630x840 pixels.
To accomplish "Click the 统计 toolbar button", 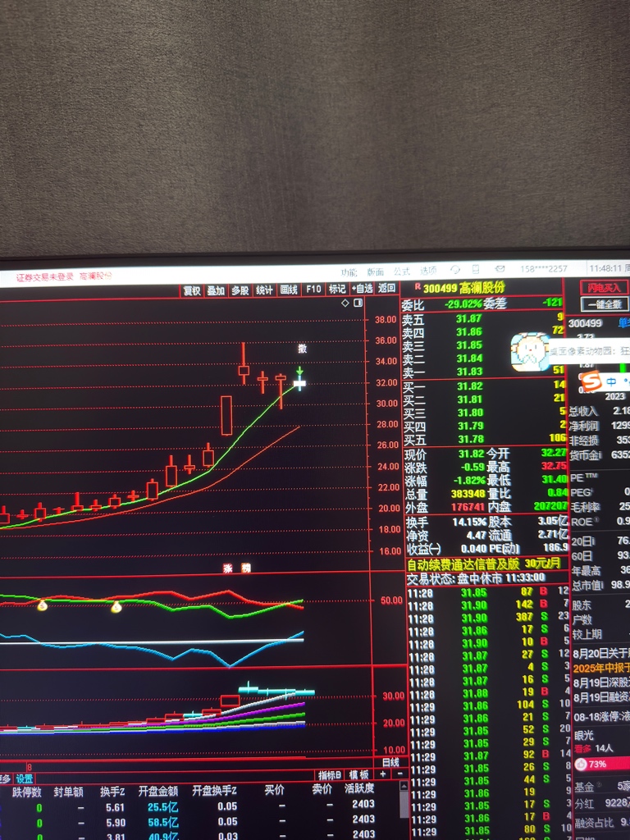I will coord(264,290).
